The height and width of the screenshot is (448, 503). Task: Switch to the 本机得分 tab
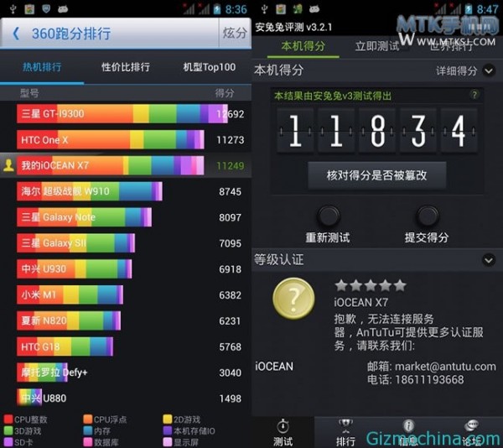(x=303, y=46)
